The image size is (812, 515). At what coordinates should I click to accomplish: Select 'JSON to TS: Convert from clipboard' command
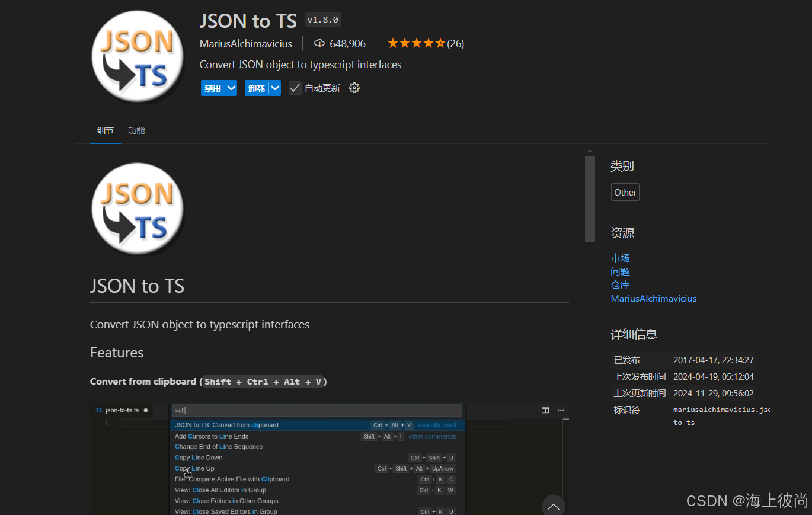coord(317,425)
